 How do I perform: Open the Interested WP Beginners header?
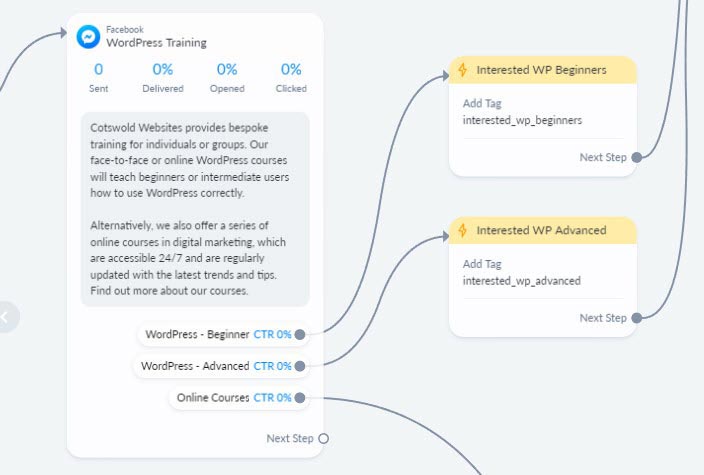point(541,70)
